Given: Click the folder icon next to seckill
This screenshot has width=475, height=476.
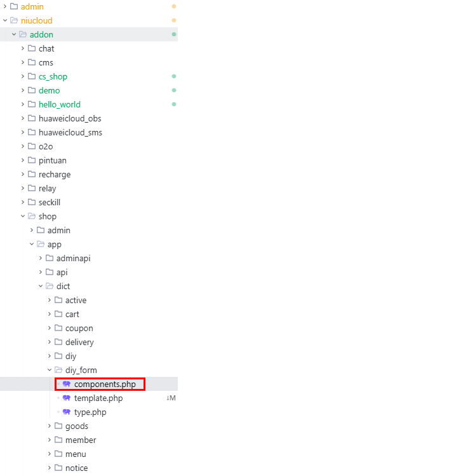Looking at the screenshot, I should pos(32,202).
